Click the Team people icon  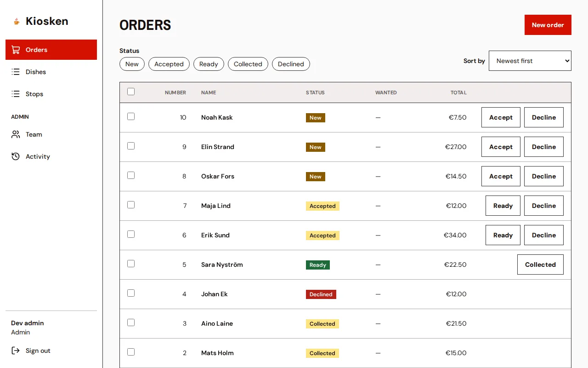(16, 134)
